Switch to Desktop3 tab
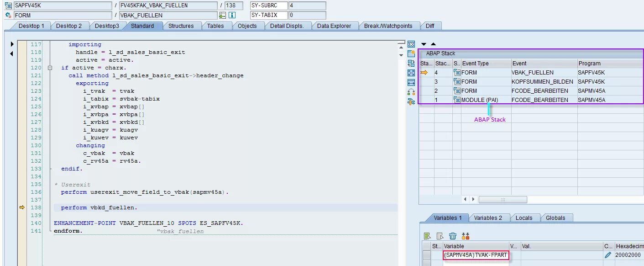Screen dimensions: 644x266 (x=106, y=26)
